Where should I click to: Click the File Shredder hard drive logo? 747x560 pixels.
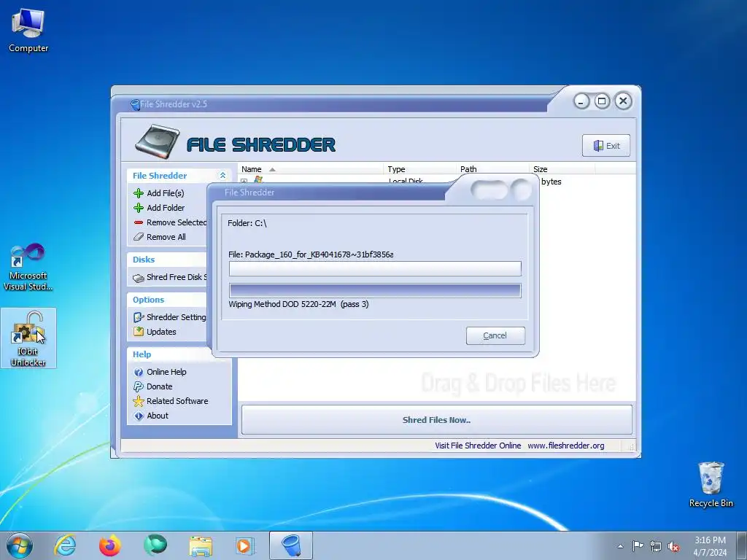coord(158,141)
